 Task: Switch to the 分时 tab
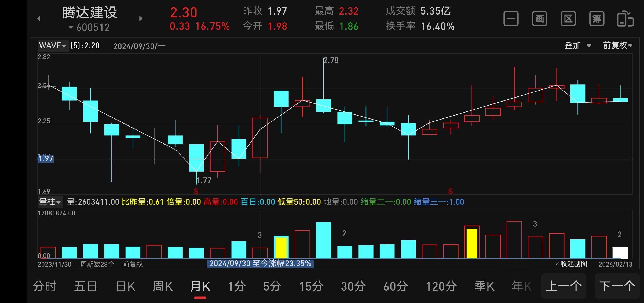45,286
